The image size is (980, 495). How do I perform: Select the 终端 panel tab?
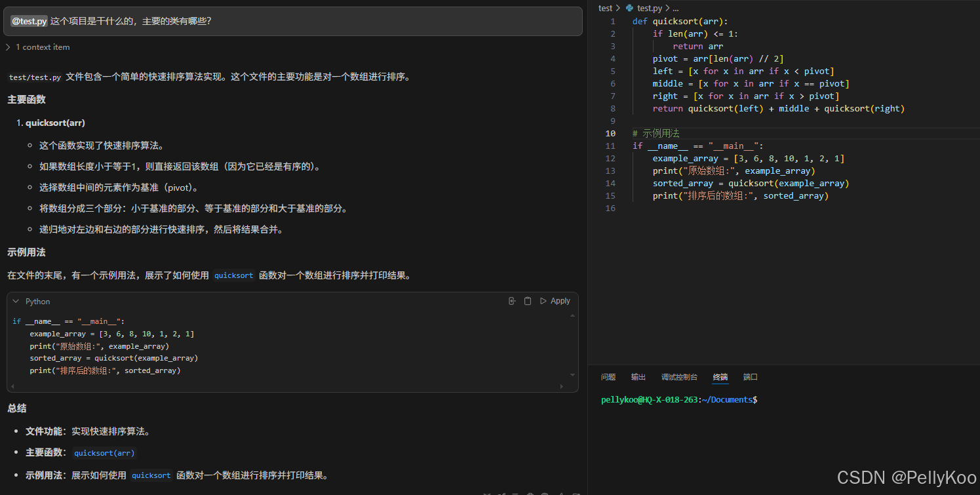pos(720,377)
